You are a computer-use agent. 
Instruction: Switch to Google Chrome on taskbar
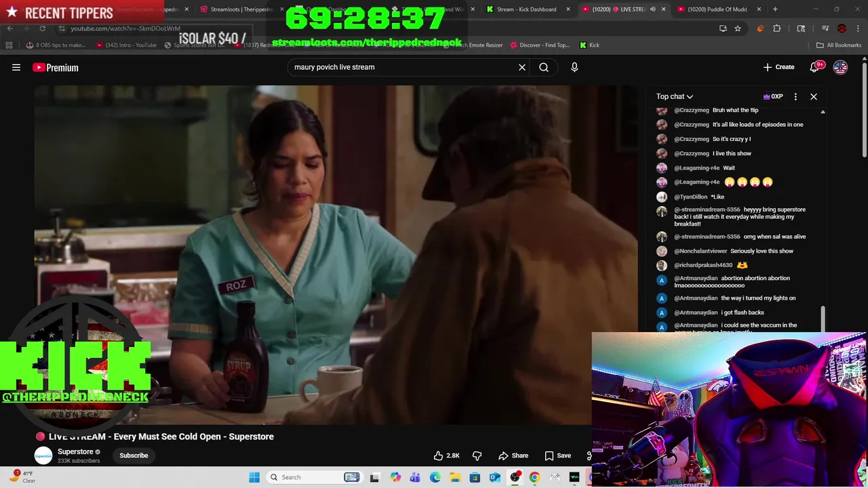534,477
